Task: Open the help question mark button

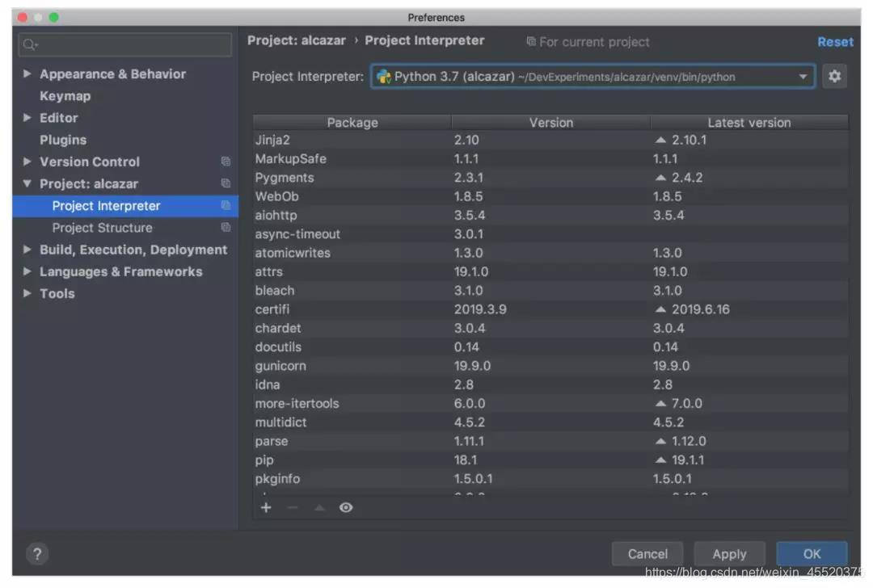Action: pyautogui.click(x=36, y=553)
